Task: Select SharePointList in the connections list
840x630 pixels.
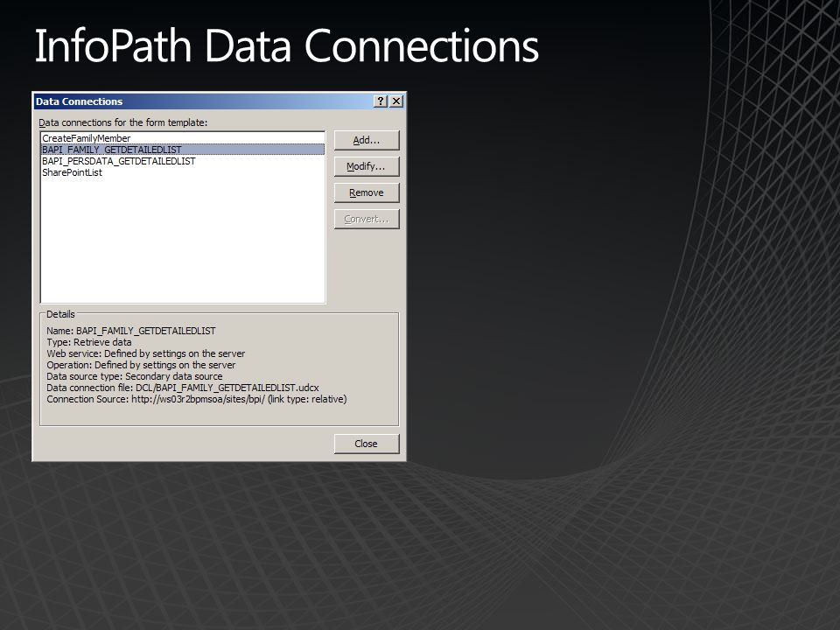Action: pyautogui.click(x=183, y=172)
